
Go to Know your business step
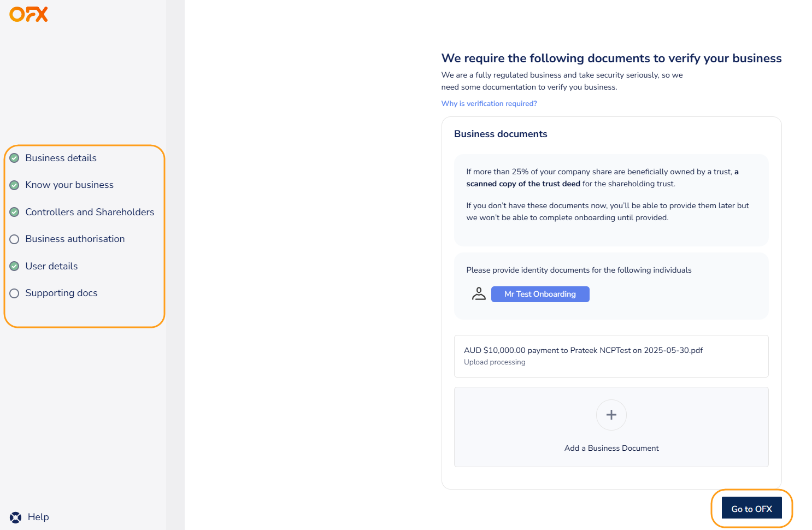click(x=69, y=185)
